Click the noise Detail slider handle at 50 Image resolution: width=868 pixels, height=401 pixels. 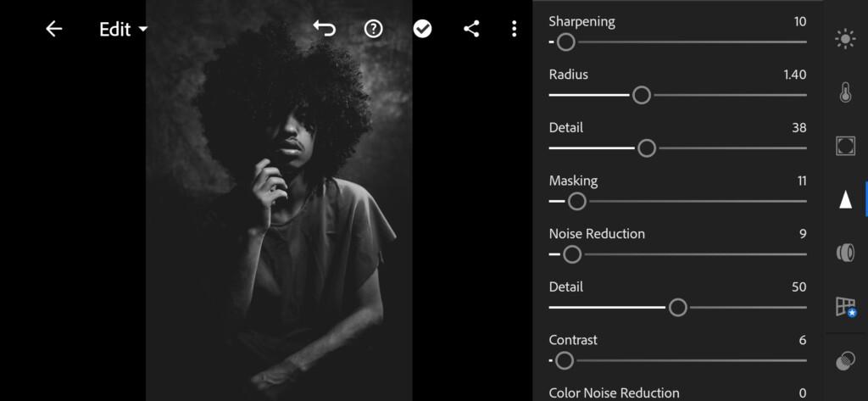click(677, 308)
